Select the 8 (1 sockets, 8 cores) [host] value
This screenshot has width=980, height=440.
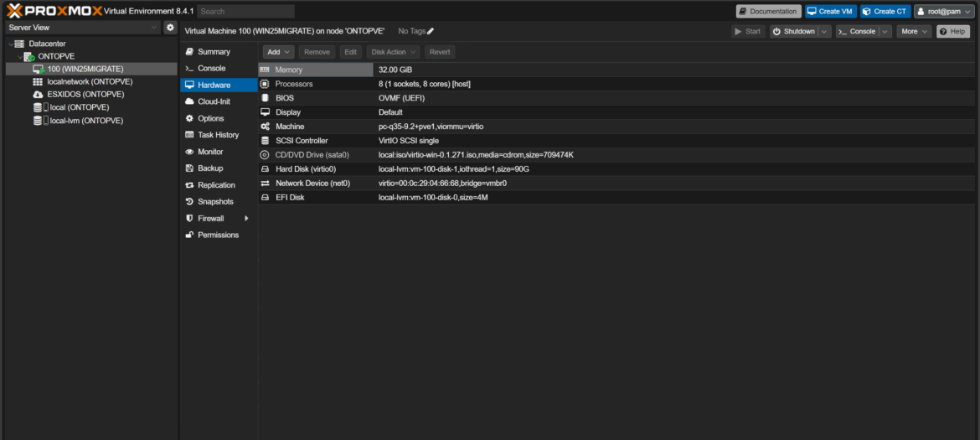tap(425, 84)
